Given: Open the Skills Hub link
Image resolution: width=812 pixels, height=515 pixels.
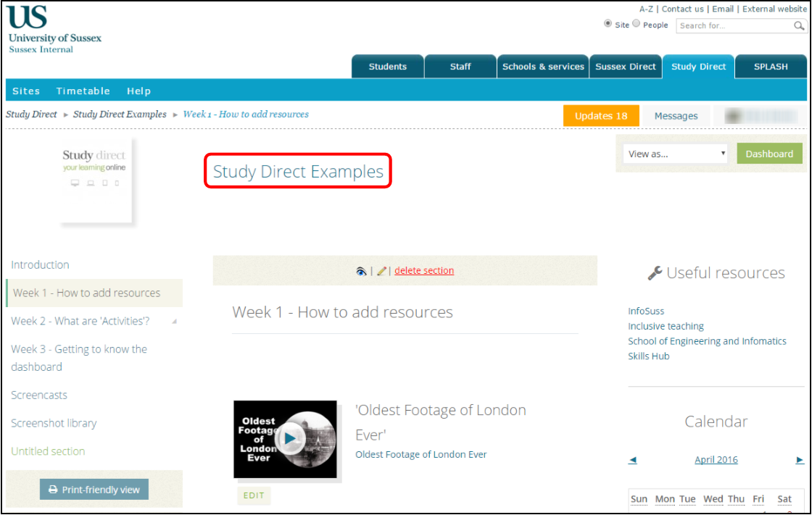Looking at the screenshot, I should 648,356.
